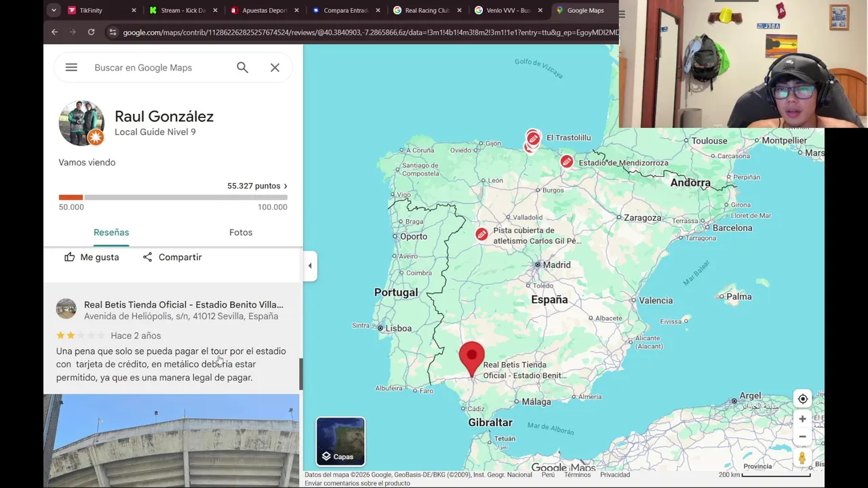Click the points progress bar

pos(173,197)
